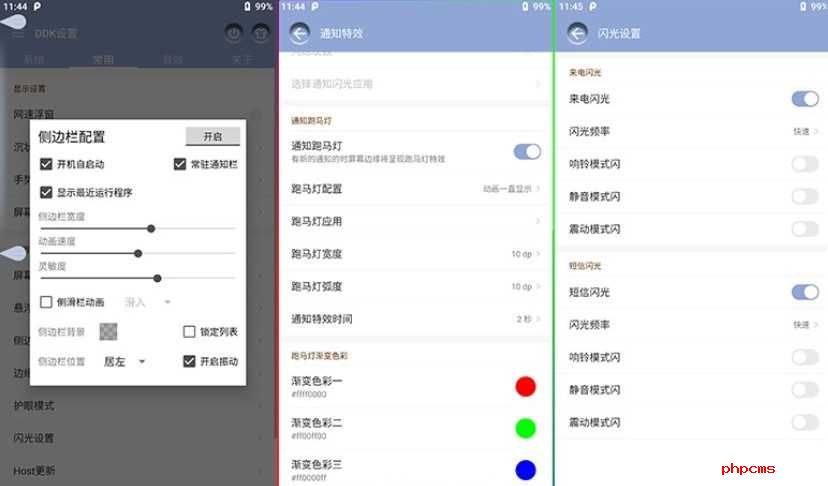
Task: Go back from the 通知特效 screen
Action: coord(299,33)
